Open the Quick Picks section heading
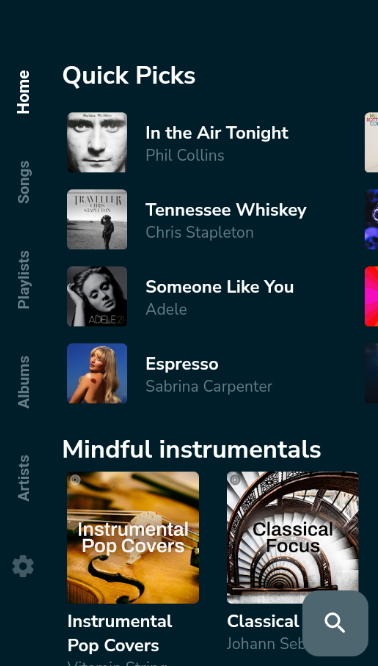The image size is (378, 666). [129, 76]
